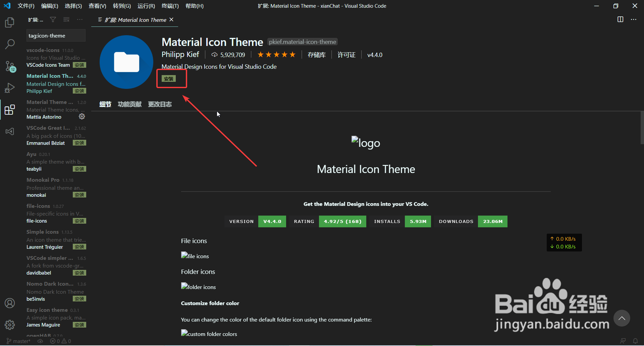Clear extension search results icon
Image resolution: width=644 pixels, height=346 pixels.
(x=66, y=20)
